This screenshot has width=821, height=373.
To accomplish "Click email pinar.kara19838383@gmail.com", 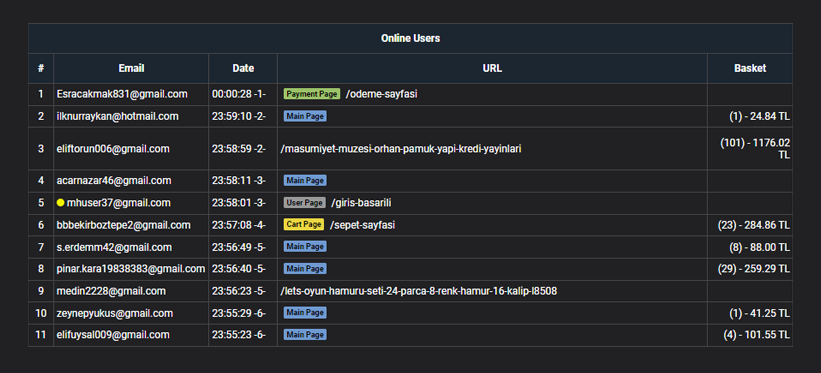I will pos(131,269).
